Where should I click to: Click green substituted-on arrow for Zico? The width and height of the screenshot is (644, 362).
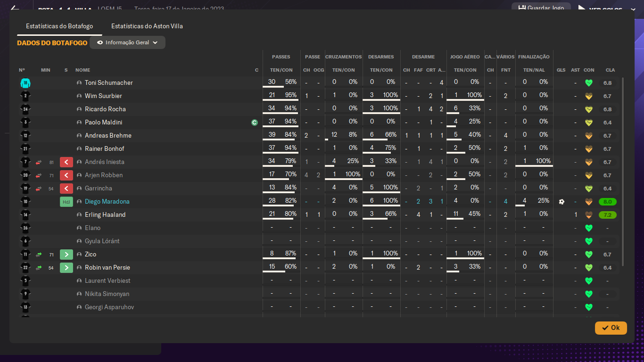click(66, 255)
